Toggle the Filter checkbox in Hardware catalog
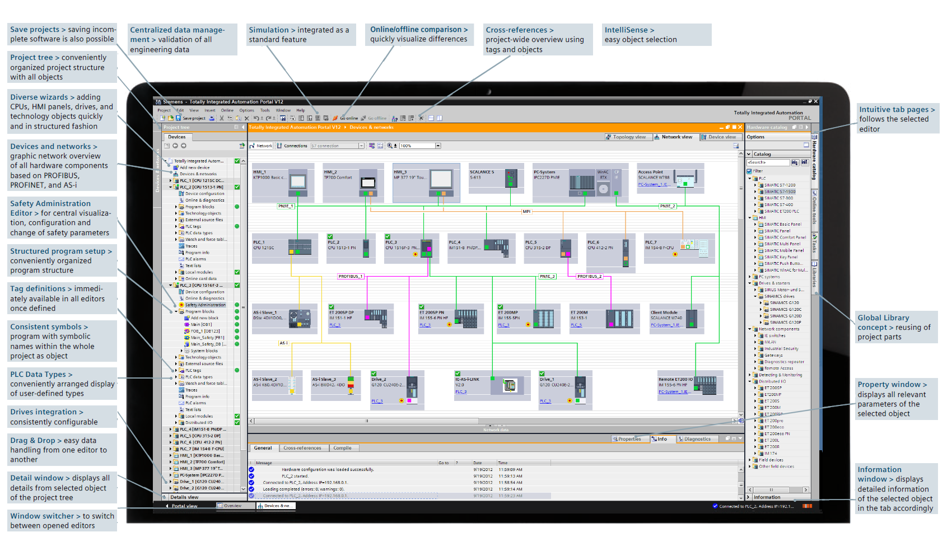This screenshot has height=560, width=952. coord(749,171)
